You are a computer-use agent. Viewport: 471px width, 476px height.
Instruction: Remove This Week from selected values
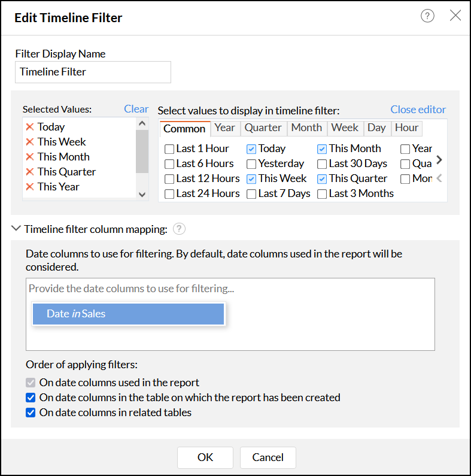pyautogui.click(x=30, y=142)
